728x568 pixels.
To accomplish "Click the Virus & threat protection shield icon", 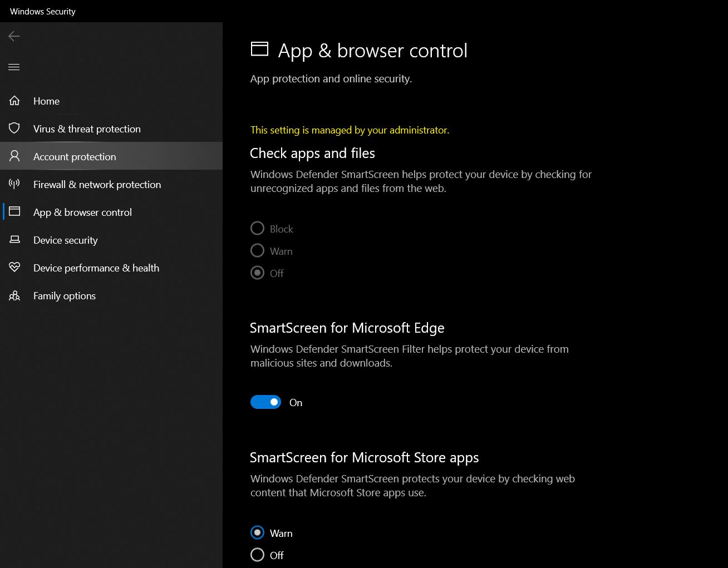I will [14, 129].
